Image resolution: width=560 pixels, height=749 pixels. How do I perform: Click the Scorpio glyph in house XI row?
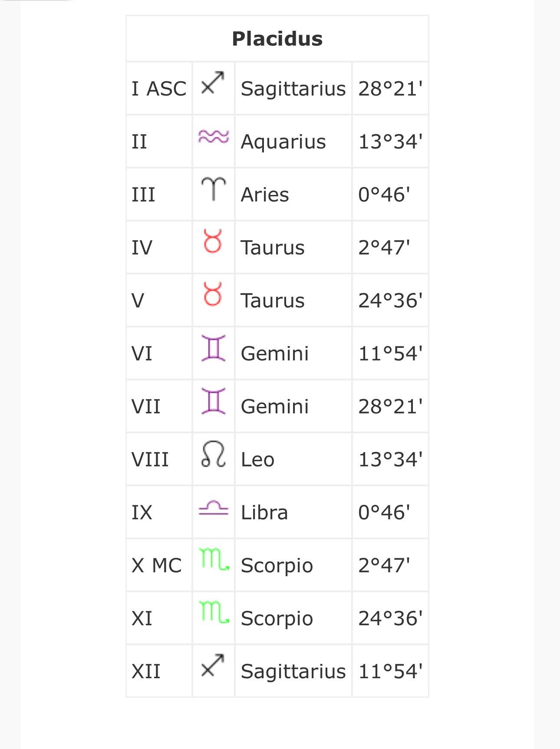(213, 612)
